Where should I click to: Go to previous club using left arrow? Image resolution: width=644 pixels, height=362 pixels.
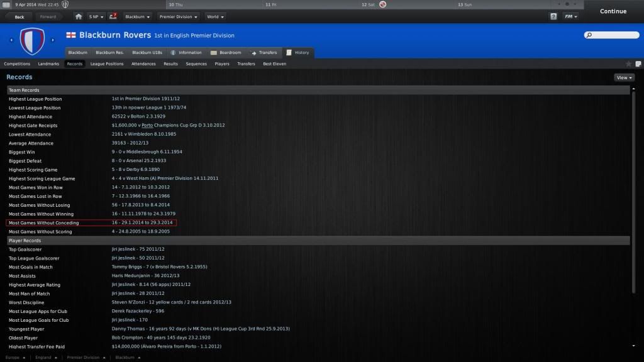click(x=11, y=40)
